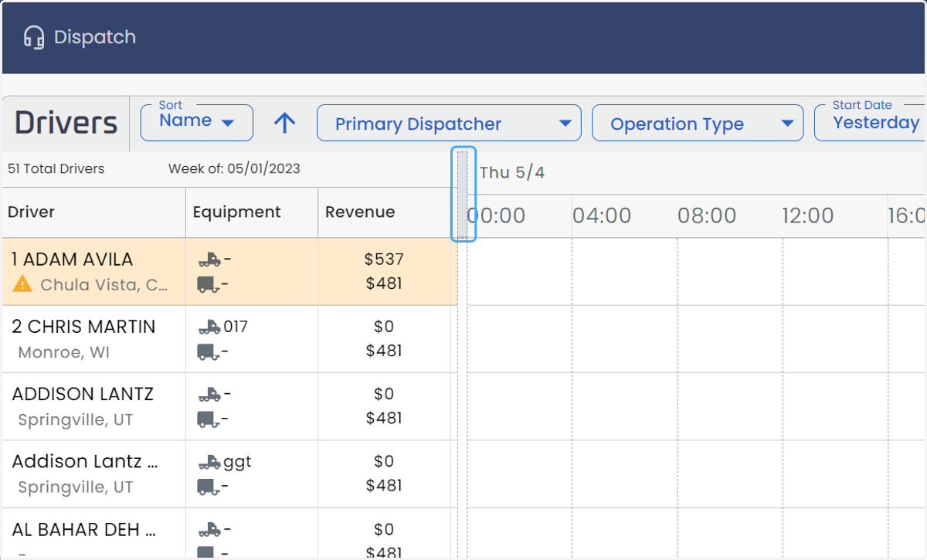Click ADAM AVILA's truck equipment icon
The image size is (927, 560).
point(209,260)
